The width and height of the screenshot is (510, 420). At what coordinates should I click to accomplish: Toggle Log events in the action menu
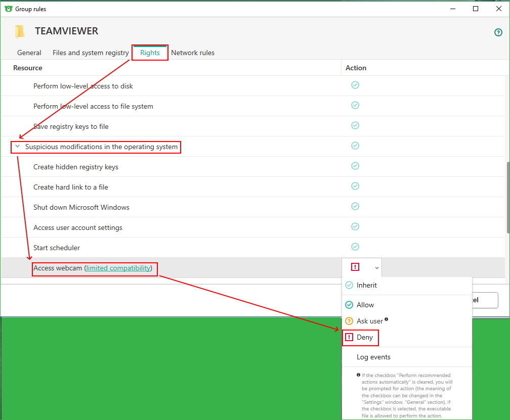[407, 357]
